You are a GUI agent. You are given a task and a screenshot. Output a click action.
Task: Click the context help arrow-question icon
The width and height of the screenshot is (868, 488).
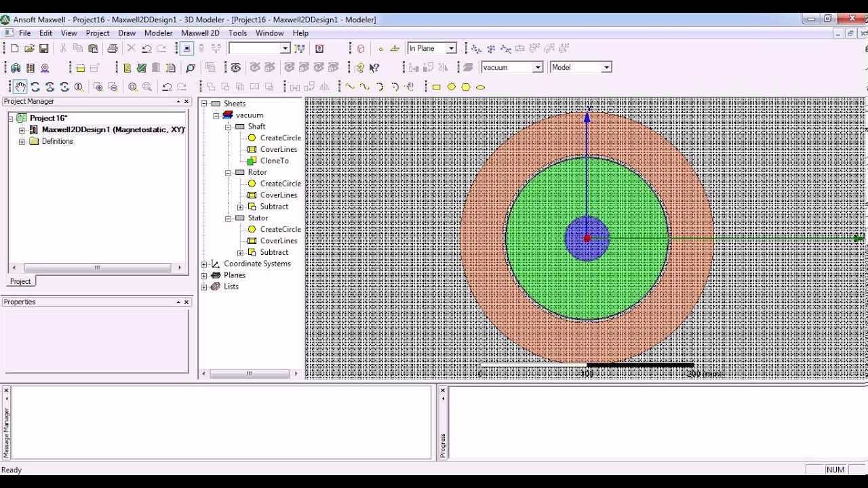[374, 68]
